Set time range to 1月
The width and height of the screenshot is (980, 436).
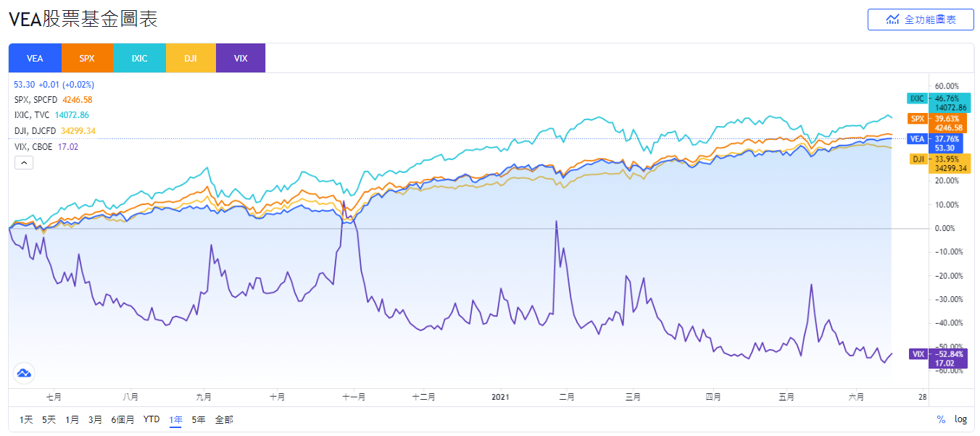tap(72, 419)
